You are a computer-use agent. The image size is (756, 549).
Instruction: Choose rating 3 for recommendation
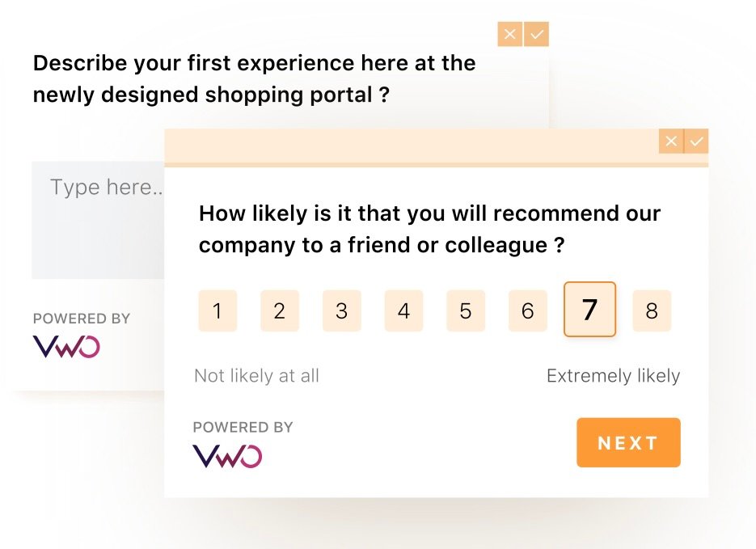(342, 310)
